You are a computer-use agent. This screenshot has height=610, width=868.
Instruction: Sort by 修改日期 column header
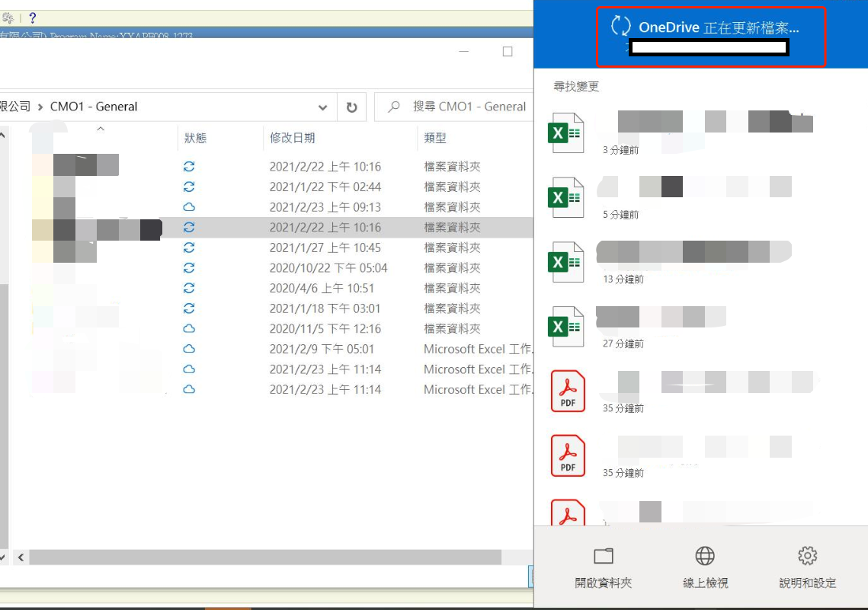coord(293,139)
